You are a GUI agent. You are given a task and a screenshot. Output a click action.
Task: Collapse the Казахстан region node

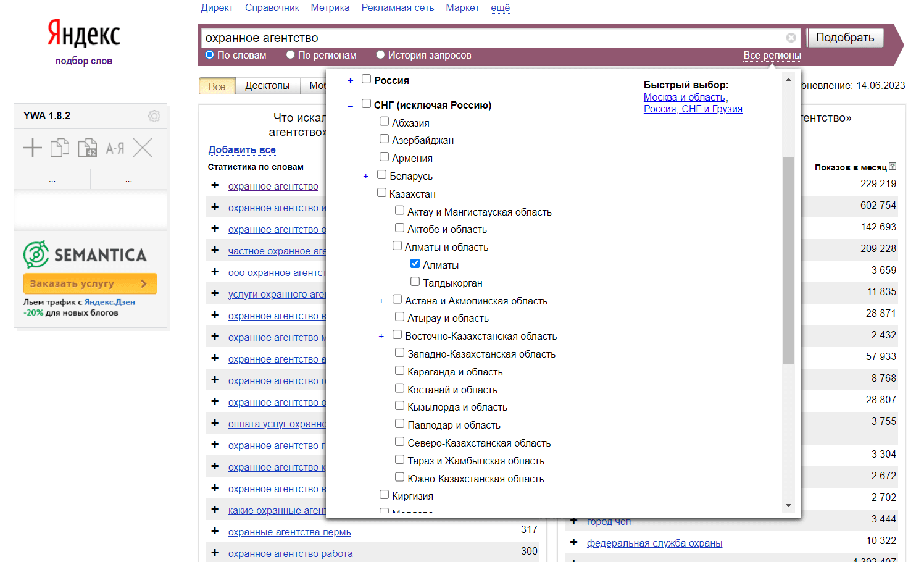(x=365, y=195)
